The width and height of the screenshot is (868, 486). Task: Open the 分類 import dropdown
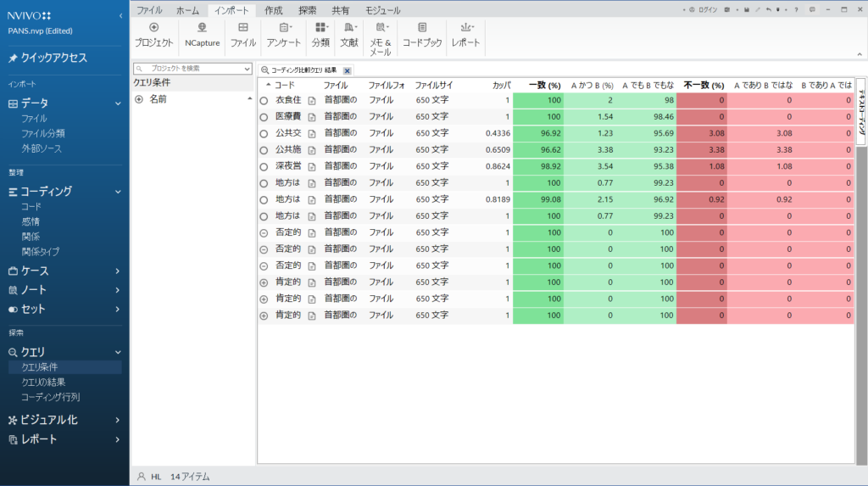pyautogui.click(x=321, y=34)
